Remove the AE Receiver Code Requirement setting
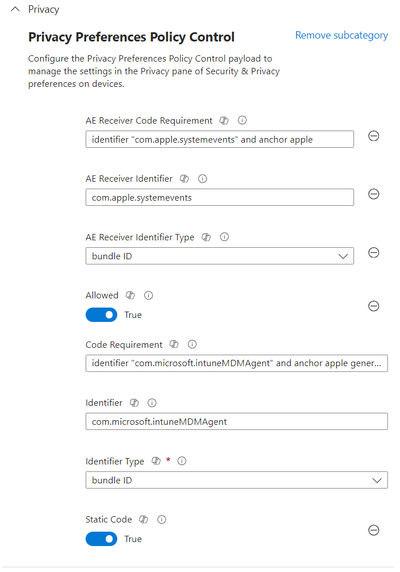400x572 pixels. point(373,136)
